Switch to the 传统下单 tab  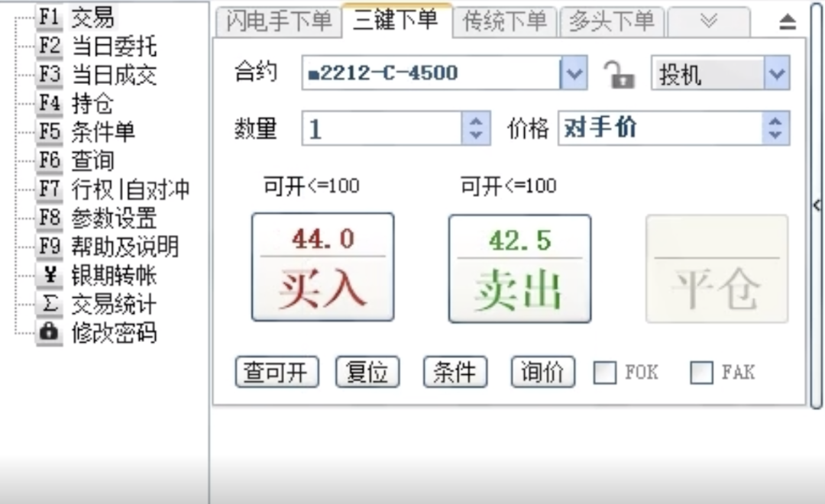504,23
